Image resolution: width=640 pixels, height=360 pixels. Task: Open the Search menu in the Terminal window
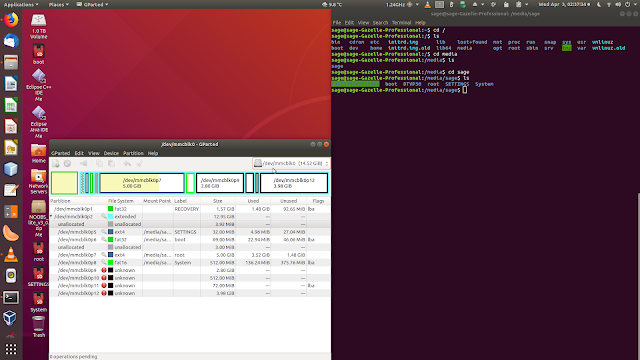(380, 22)
